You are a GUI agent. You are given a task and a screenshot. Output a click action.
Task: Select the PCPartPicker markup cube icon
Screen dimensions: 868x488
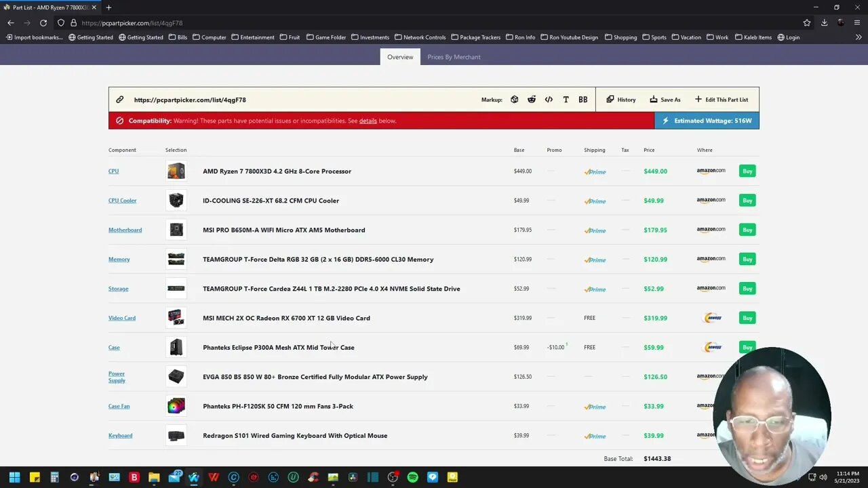tap(515, 100)
